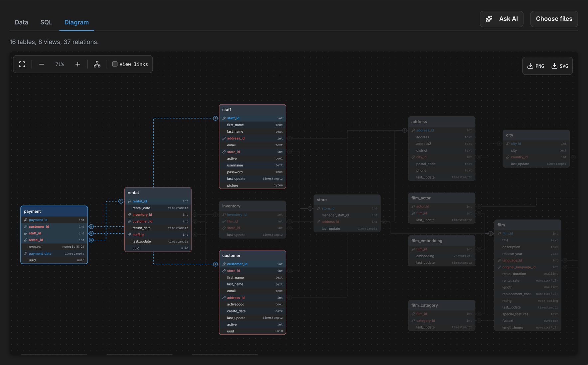Click the 1 relation marker at rental_id
The image size is (588, 365).
click(x=121, y=201)
